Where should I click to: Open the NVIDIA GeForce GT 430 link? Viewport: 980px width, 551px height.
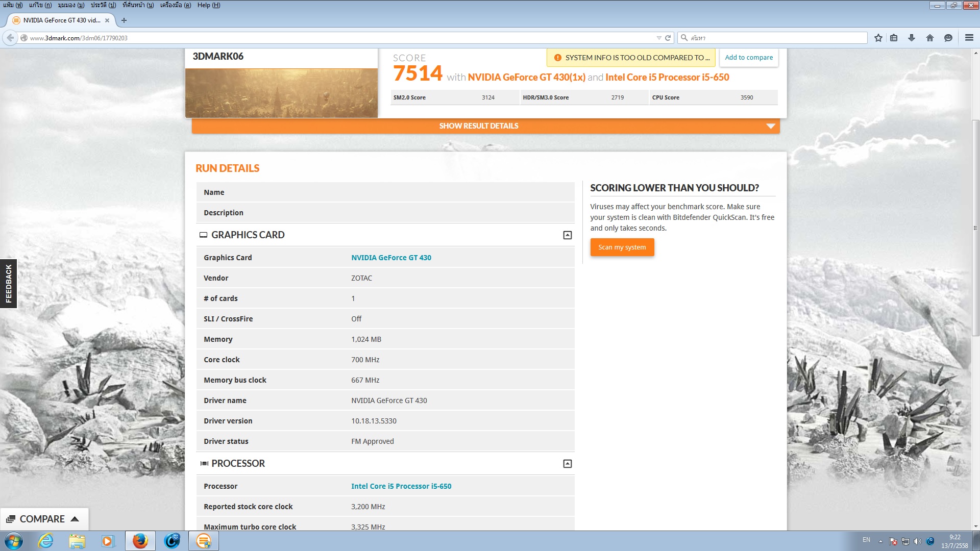coord(391,258)
